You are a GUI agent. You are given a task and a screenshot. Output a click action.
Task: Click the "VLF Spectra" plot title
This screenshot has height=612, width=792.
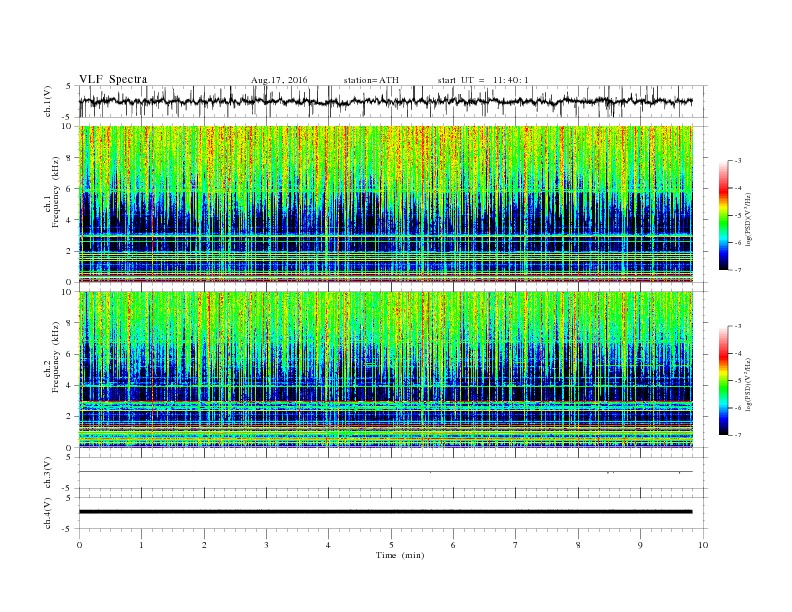click(x=113, y=79)
